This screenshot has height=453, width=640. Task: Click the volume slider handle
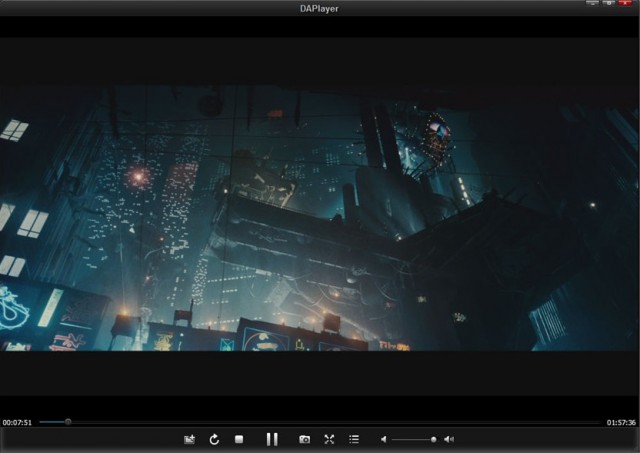[x=433, y=440]
